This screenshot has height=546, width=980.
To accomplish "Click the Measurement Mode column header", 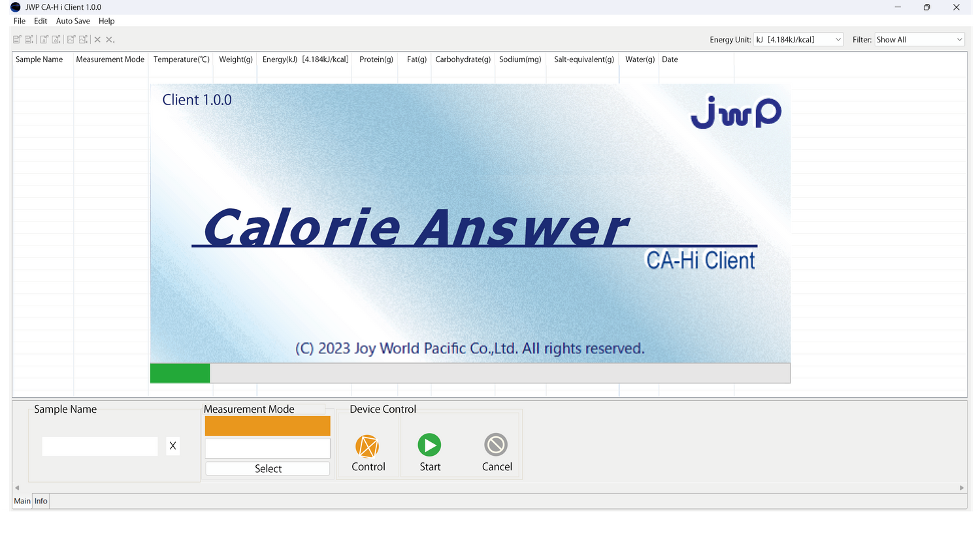I will click(x=110, y=59).
